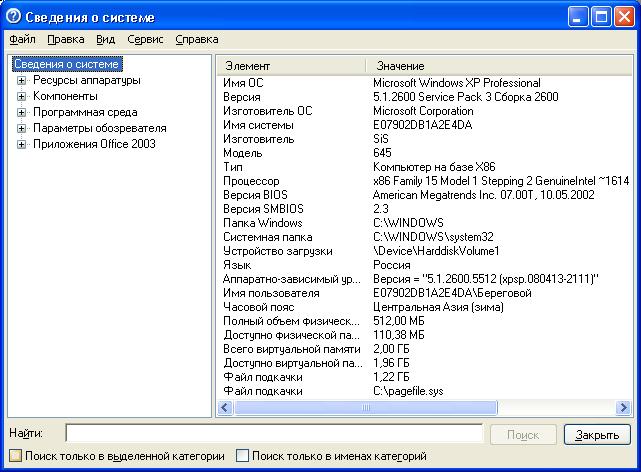Viewport: 641px width, 472px height.
Task: Expand the Программная среда node
Action: [x=21, y=112]
